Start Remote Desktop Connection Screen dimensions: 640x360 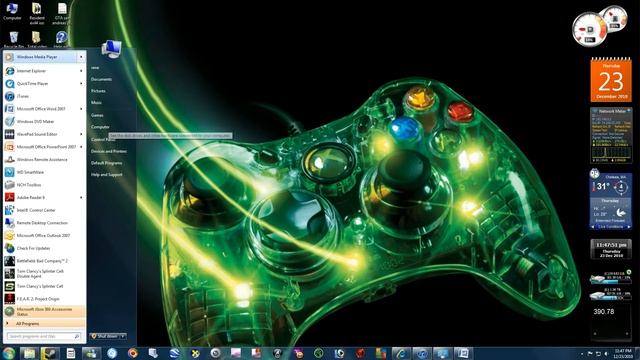[44, 223]
